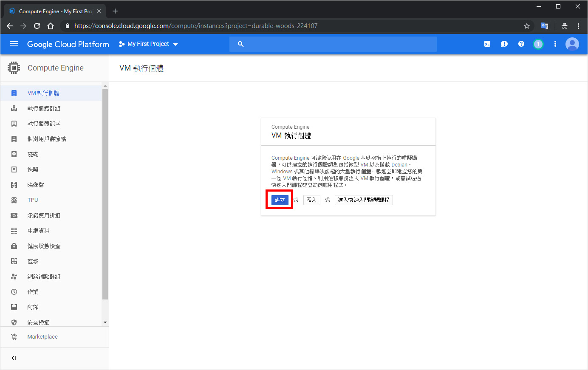Bookmark this page with the star

point(527,26)
